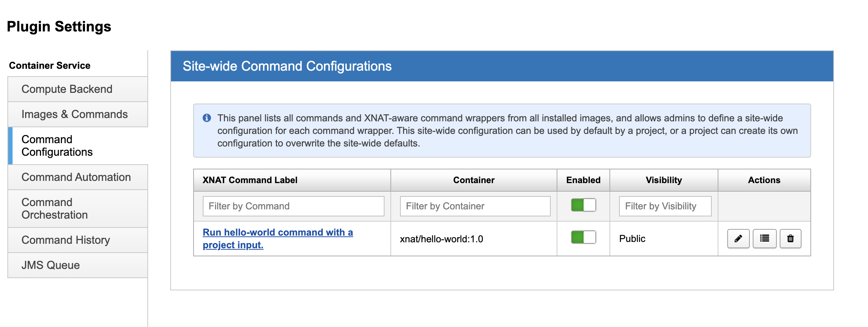Click the Container column header
Screen dimensions: 868x327
click(474, 180)
